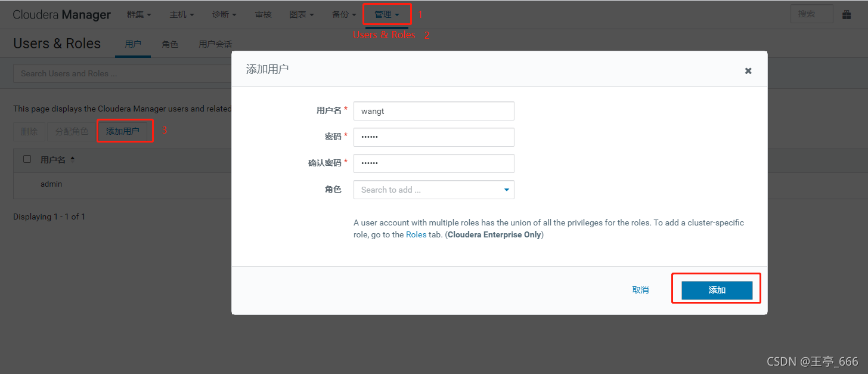Click the Cloudera Manager logo
Image resolution: width=868 pixels, height=374 pixels.
[x=62, y=15]
